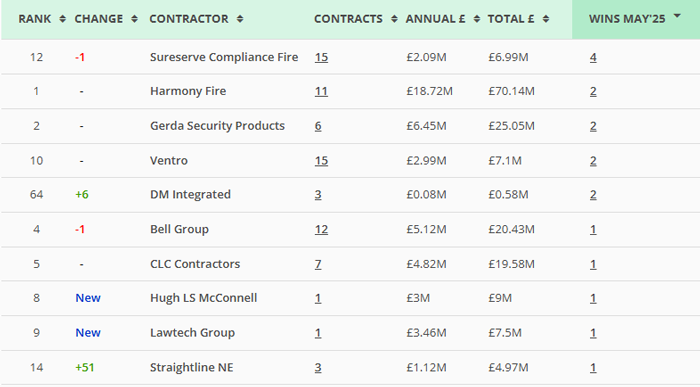Open Bell Group's 12 contracts link
The image size is (700, 387).
(x=321, y=229)
